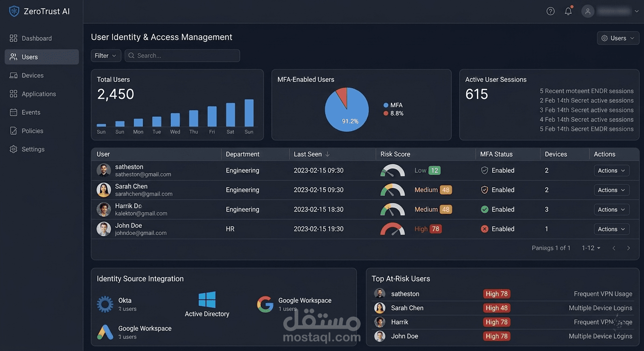
Task: Click the 2023-02-15 18:30 last seen cell
Action: pos(319,210)
